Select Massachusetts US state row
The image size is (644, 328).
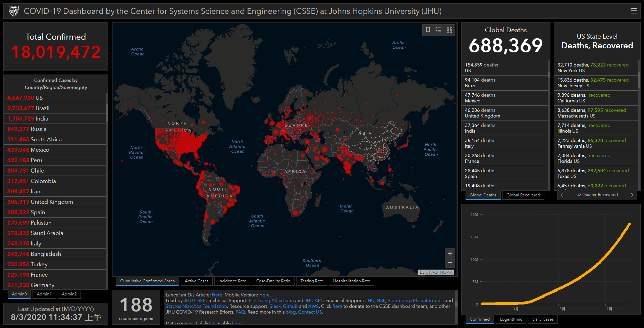tap(596, 113)
